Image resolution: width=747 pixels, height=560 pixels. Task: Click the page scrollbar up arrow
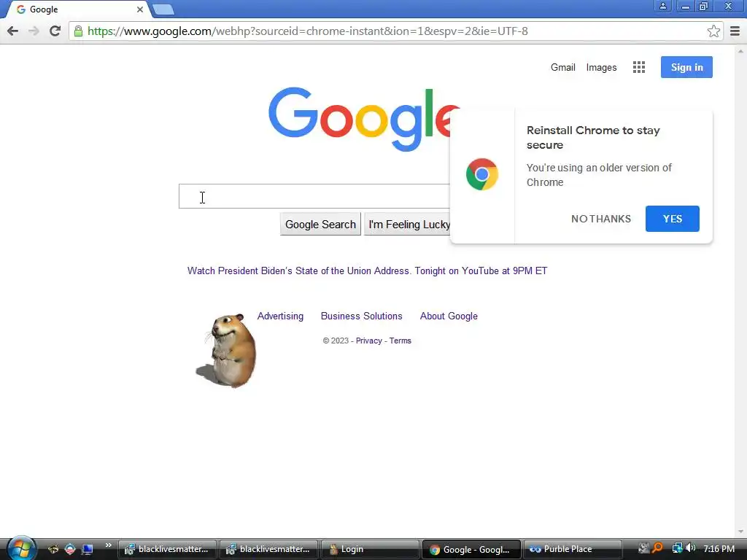pos(740,50)
